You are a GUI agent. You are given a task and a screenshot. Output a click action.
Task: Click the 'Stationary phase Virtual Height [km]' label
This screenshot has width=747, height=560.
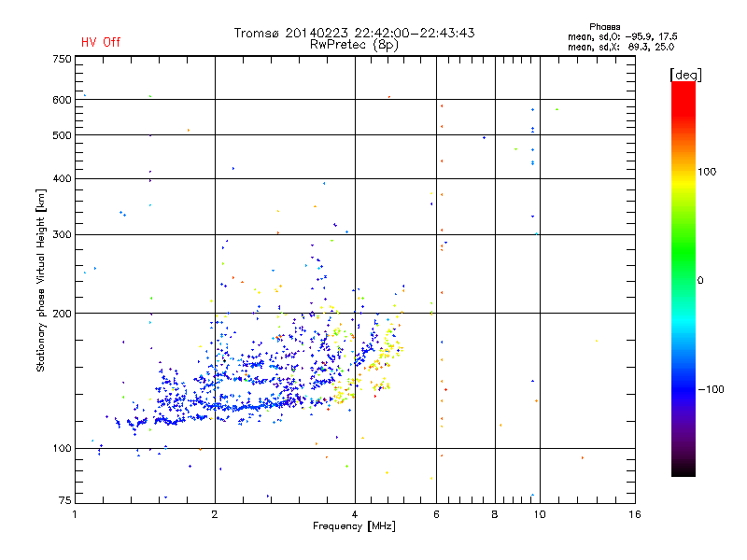coord(41,281)
